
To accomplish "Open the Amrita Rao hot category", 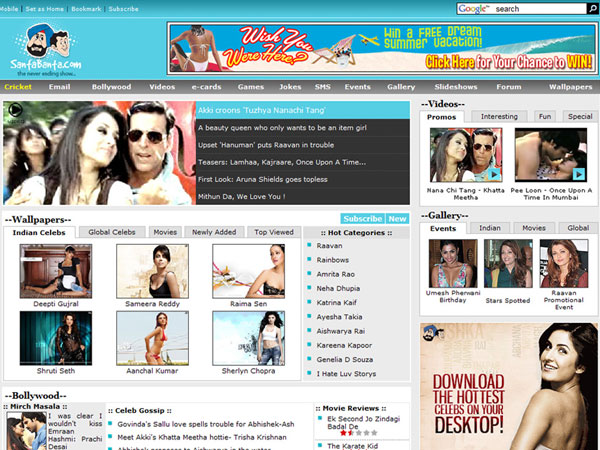I will (336, 274).
